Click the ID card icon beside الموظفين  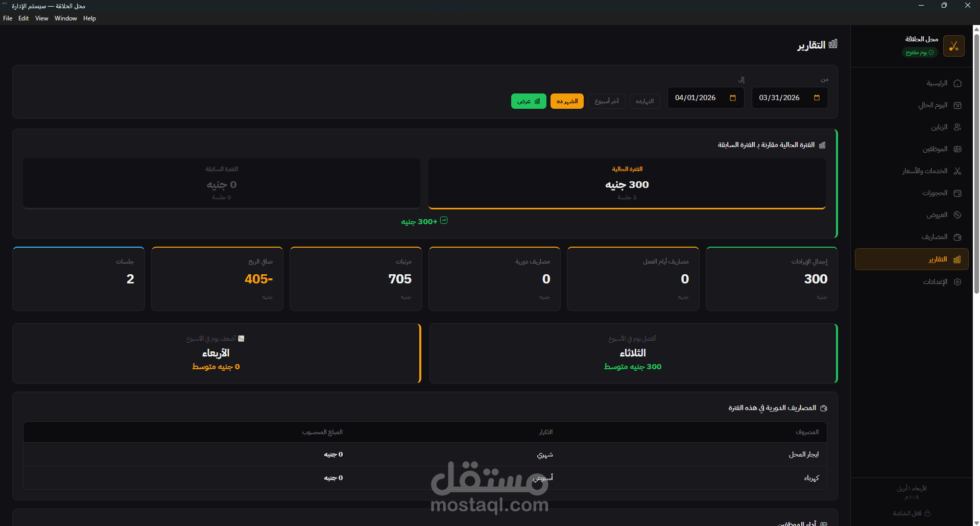click(x=958, y=149)
